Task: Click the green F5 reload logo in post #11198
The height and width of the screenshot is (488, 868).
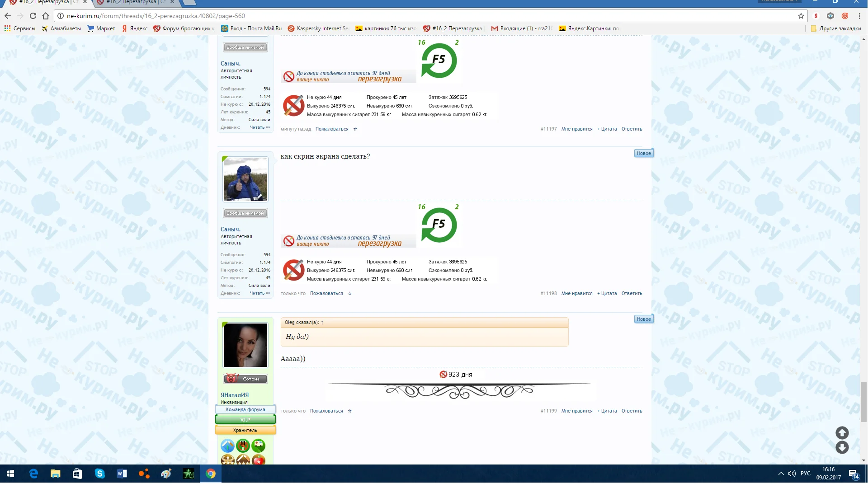Action: (x=438, y=225)
